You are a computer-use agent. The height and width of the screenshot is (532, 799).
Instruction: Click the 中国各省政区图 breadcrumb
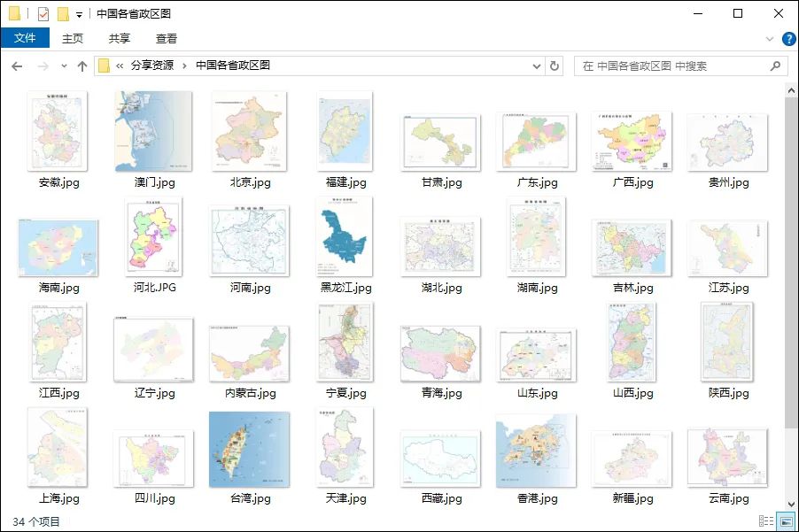(x=233, y=66)
